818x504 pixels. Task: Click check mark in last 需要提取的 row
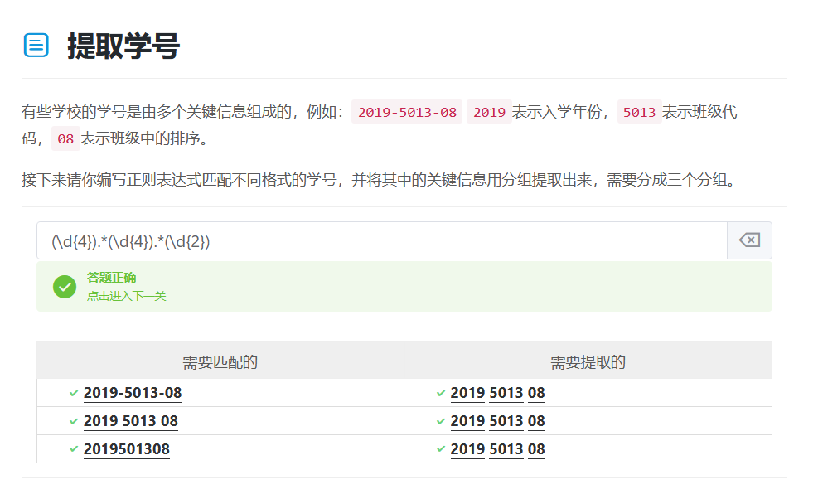(441, 449)
